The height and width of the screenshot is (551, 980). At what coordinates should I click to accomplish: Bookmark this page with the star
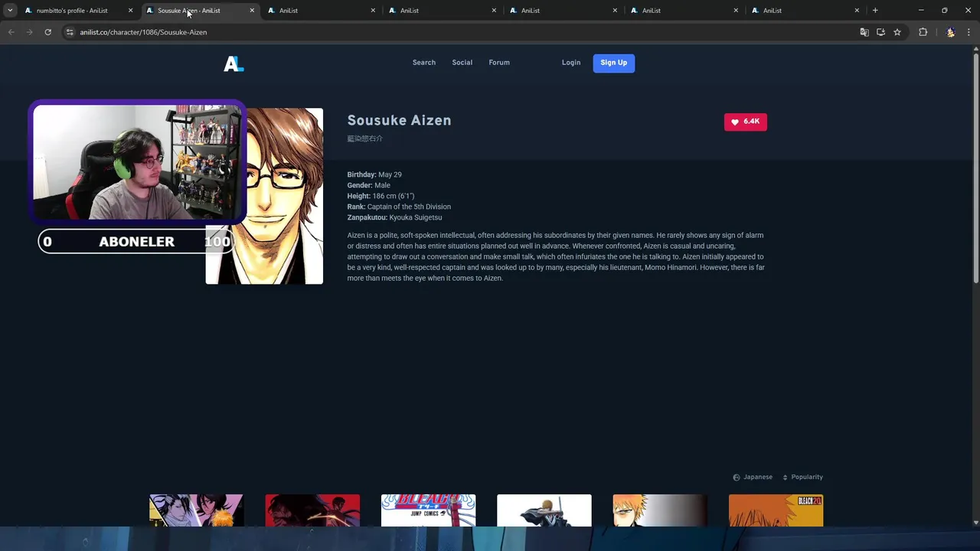[x=897, y=32]
